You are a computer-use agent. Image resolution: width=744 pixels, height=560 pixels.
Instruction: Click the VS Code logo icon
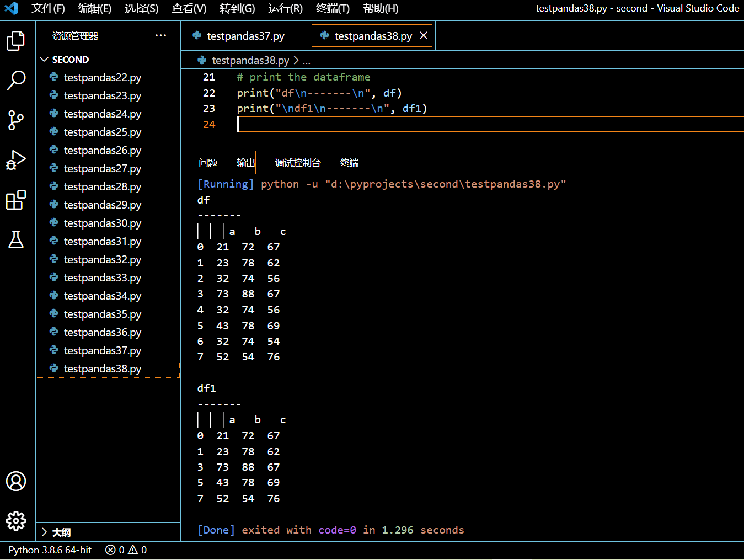(11, 8)
